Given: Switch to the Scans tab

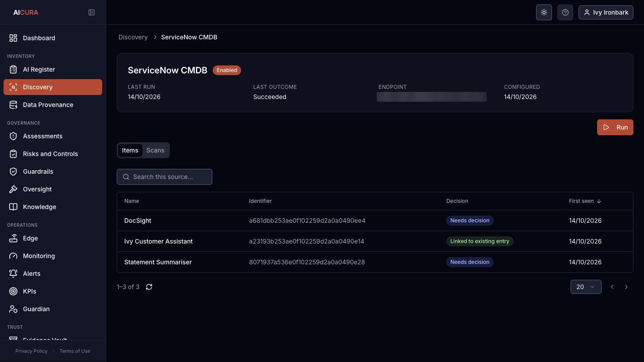Looking at the screenshot, I should tap(155, 150).
